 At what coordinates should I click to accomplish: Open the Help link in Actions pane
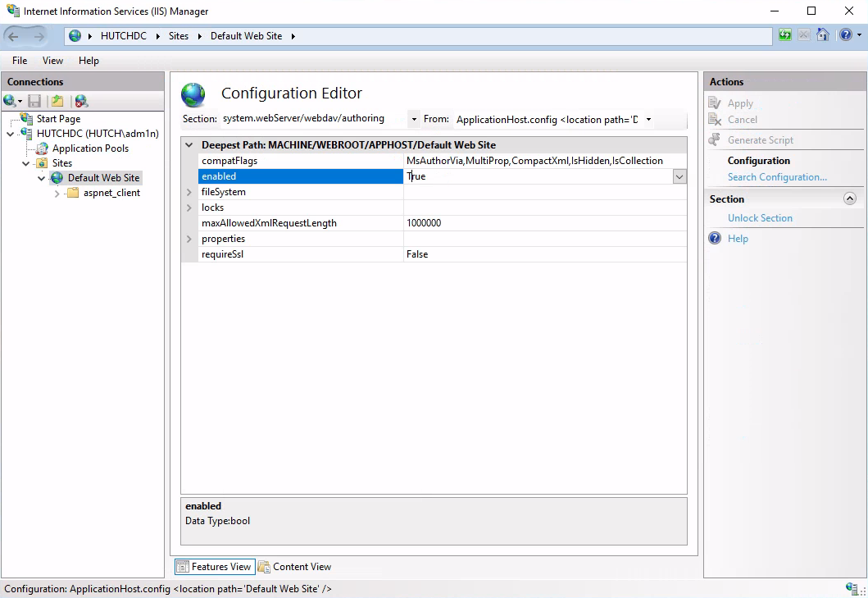tap(738, 239)
